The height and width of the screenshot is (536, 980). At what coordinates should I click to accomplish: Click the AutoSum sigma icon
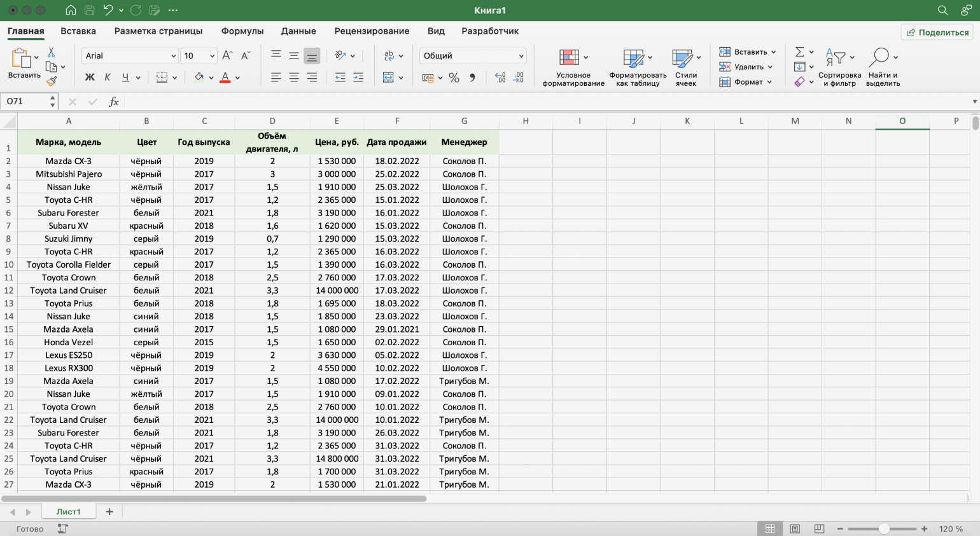pyautogui.click(x=800, y=52)
